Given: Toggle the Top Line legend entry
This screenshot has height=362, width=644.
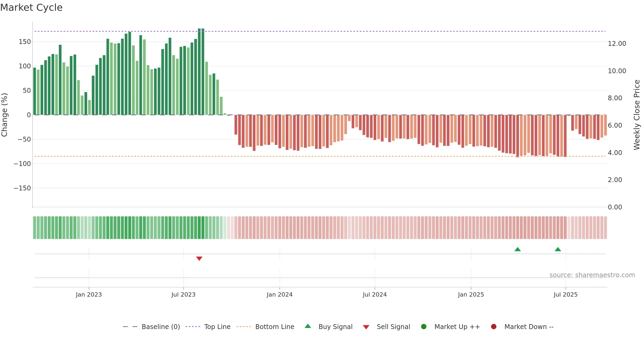Looking at the screenshot, I should (208, 327).
